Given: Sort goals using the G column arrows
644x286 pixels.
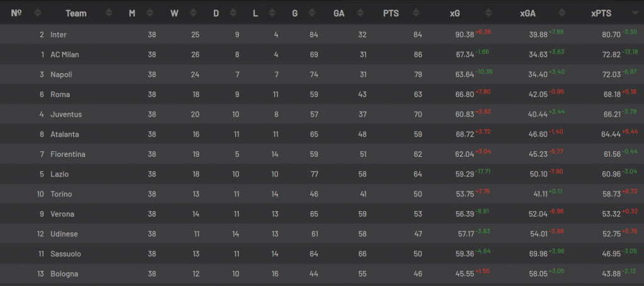Looking at the screenshot, I should 314,13.
